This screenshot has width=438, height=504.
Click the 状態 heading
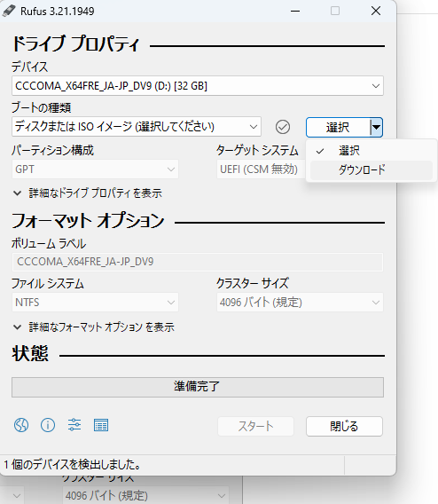tap(30, 353)
